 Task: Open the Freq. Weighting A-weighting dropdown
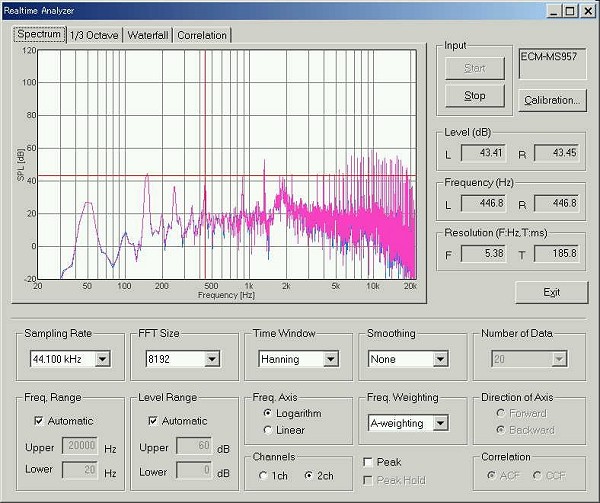coord(440,423)
